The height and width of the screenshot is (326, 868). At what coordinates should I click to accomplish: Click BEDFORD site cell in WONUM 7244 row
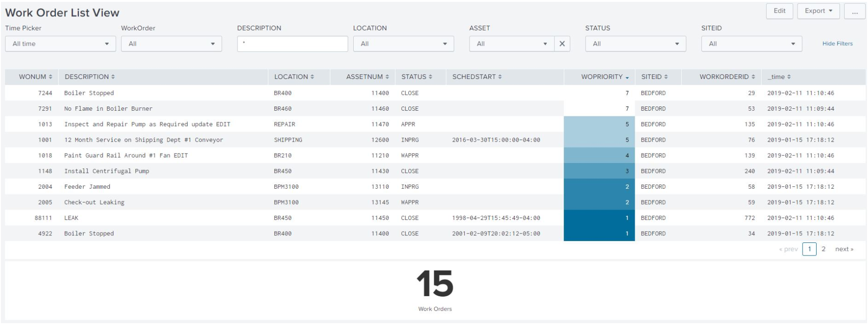[653, 93]
